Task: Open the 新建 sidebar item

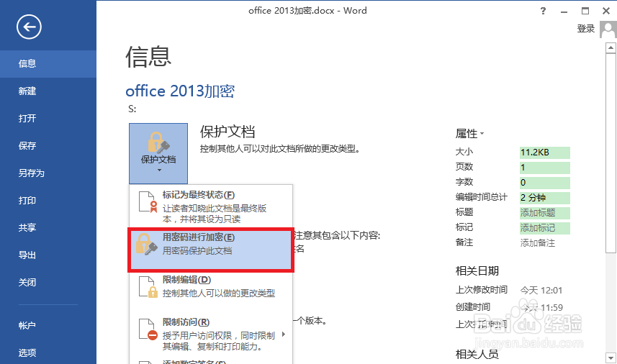Action: click(48, 91)
